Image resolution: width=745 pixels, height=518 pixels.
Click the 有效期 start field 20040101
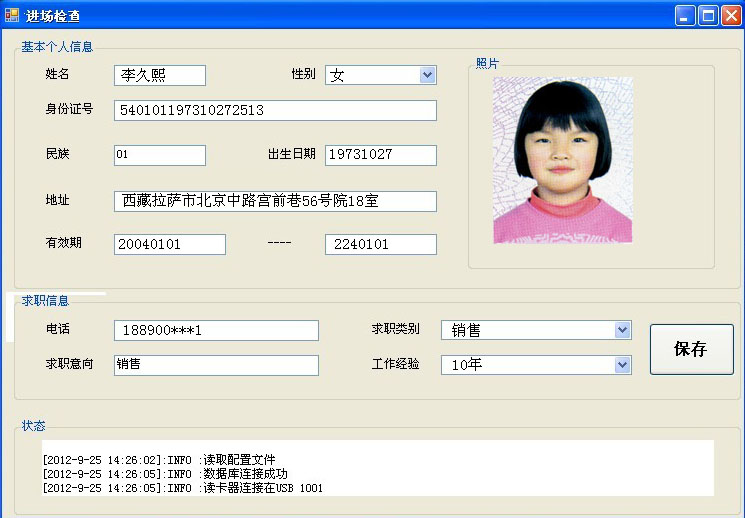[x=170, y=244]
